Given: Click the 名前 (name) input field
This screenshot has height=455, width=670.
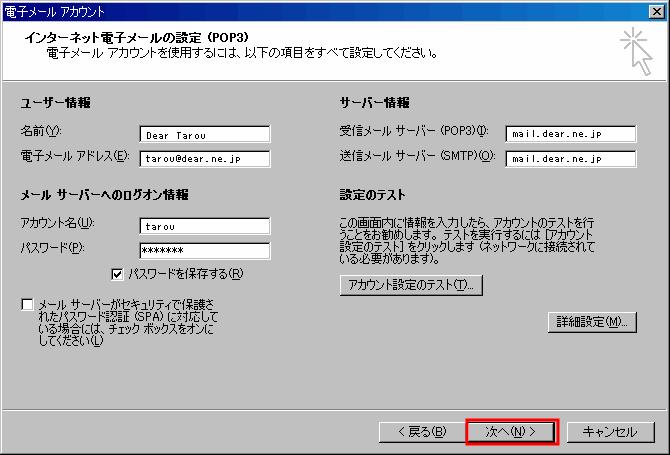Looking at the screenshot, I should (205, 134).
